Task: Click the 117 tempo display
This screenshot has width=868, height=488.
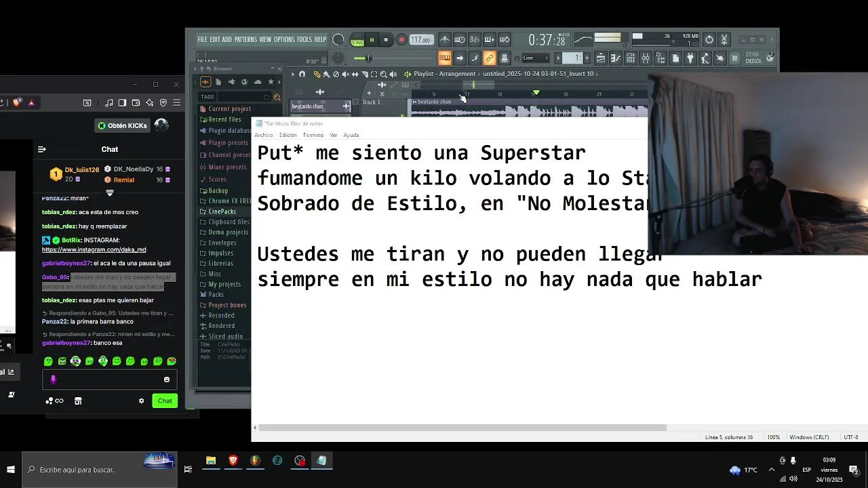Action: (x=420, y=40)
